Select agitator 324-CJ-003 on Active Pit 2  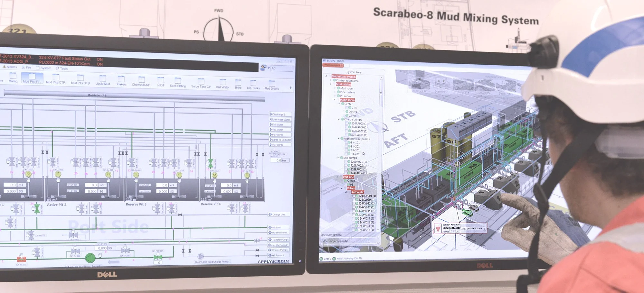[x=58, y=174]
